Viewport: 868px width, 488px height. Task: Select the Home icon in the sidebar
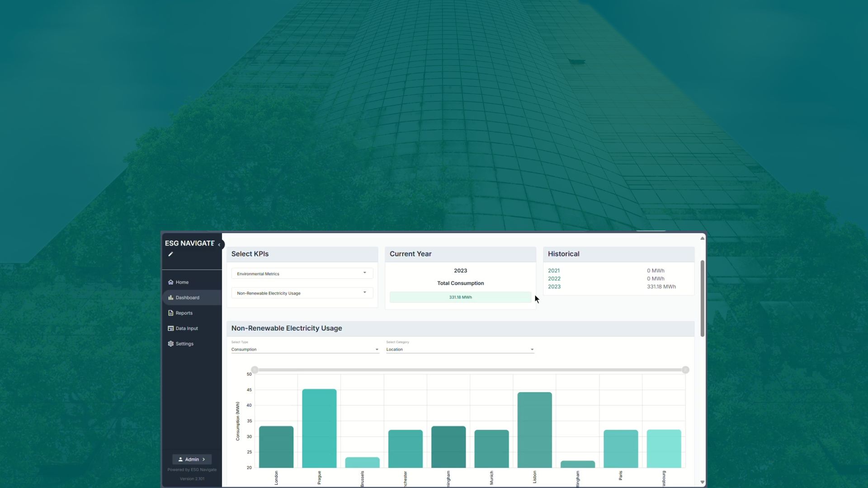pos(170,282)
